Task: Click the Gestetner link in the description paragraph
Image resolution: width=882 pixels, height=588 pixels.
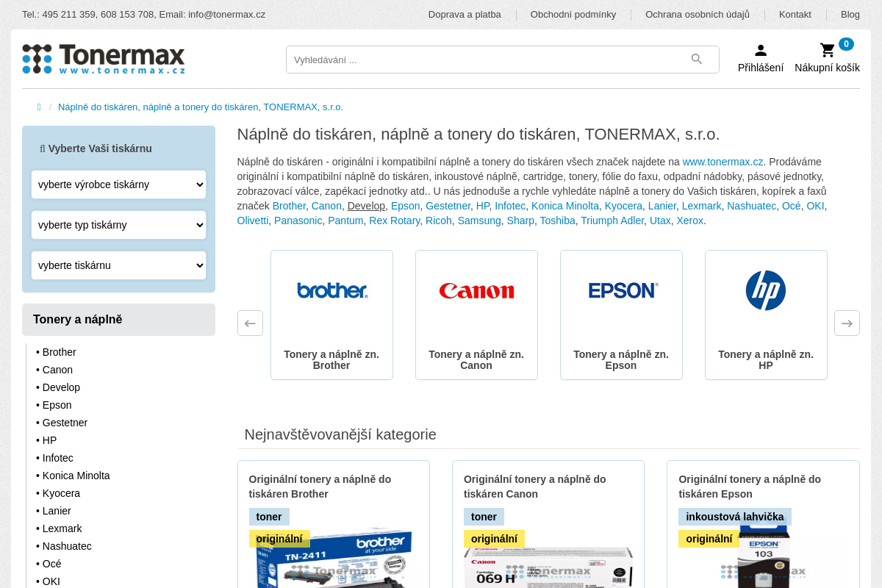Action: tap(448, 206)
